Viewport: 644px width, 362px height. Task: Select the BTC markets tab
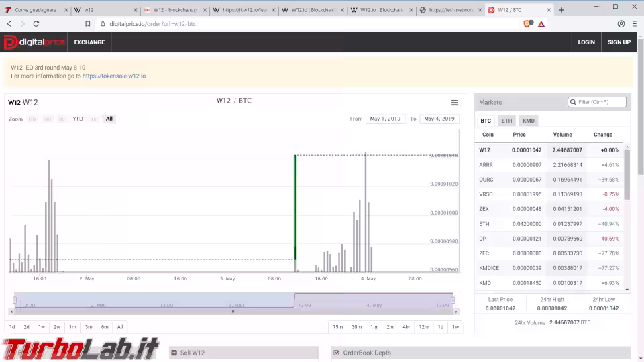tap(486, 121)
